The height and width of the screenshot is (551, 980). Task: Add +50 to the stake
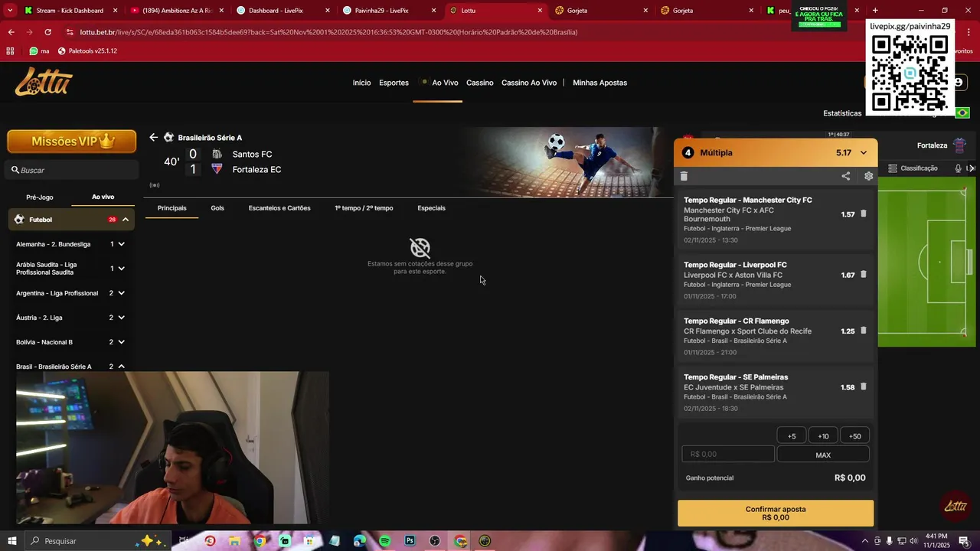pyautogui.click(x=854, y=436)
